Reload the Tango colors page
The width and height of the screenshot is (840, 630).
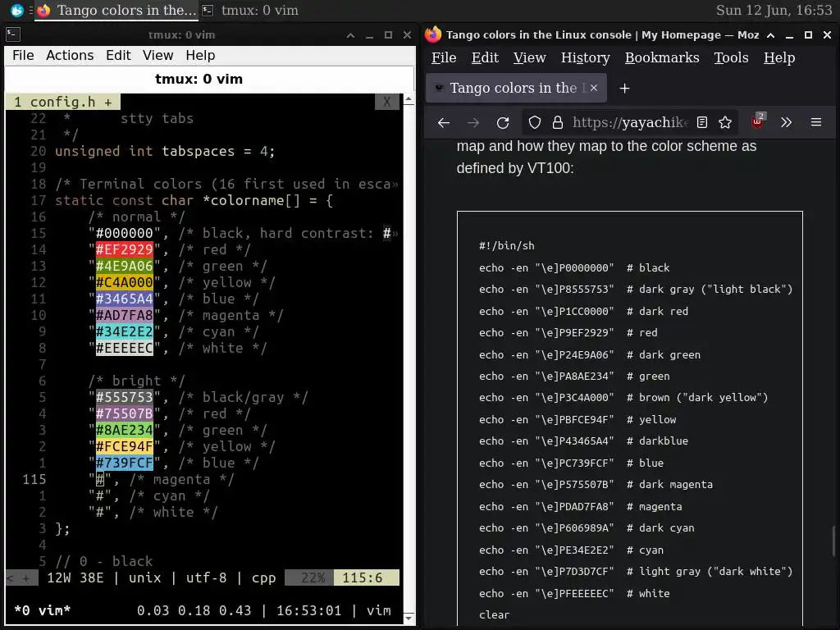[x=503, y=123]
